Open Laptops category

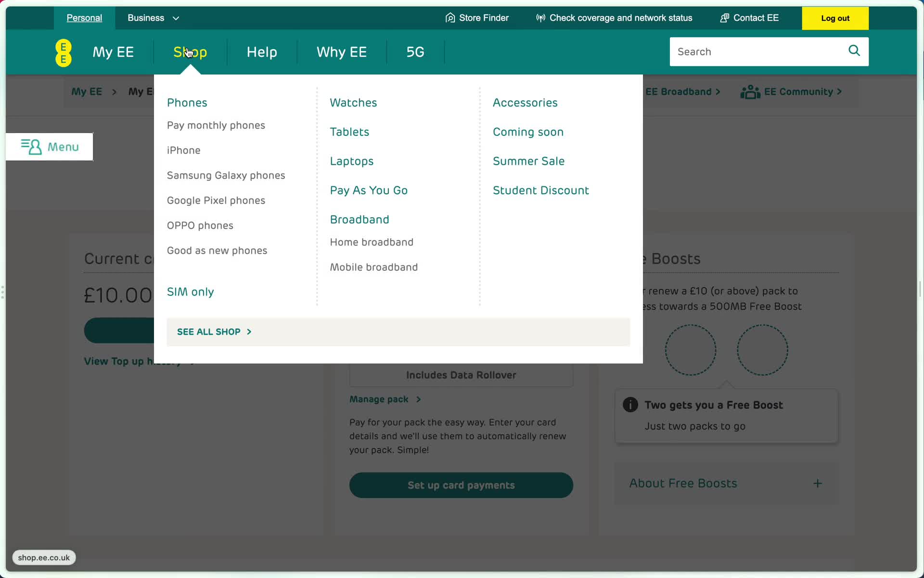351,161
